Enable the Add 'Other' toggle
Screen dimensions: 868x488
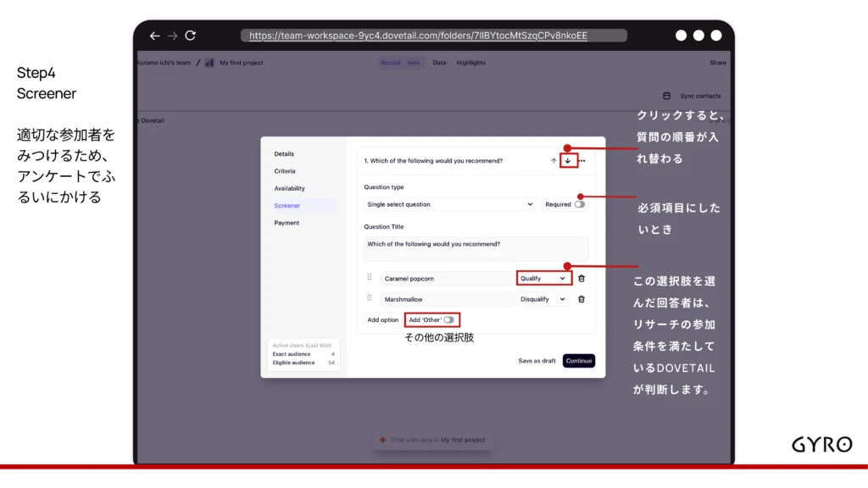coord(448,320)
